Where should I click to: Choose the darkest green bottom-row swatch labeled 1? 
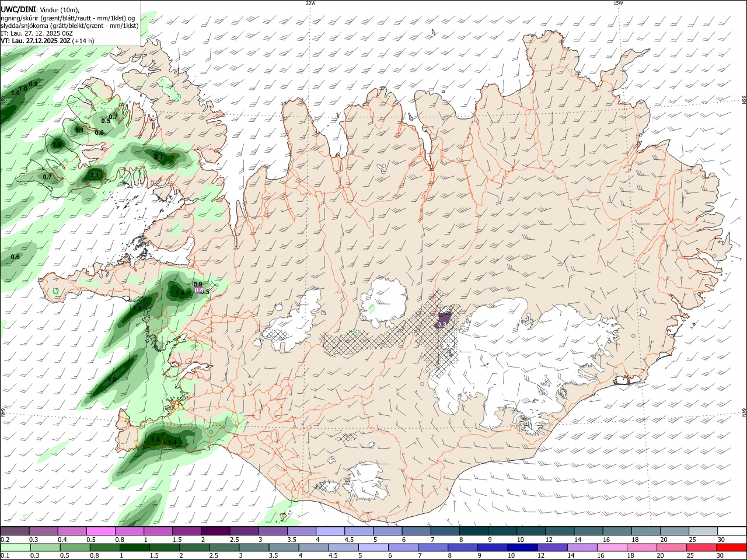click(134, 547)
